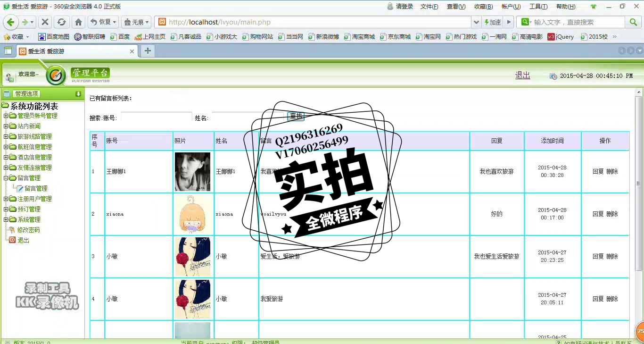The width and height of the screenshot is (644, 344).
Task: Open the 帮助(H) menu
Action: [566, 7]
